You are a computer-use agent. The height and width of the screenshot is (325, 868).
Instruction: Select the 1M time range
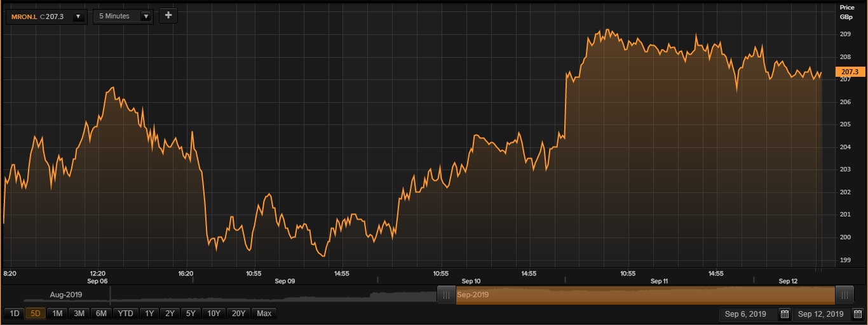[x=57, y=313]
